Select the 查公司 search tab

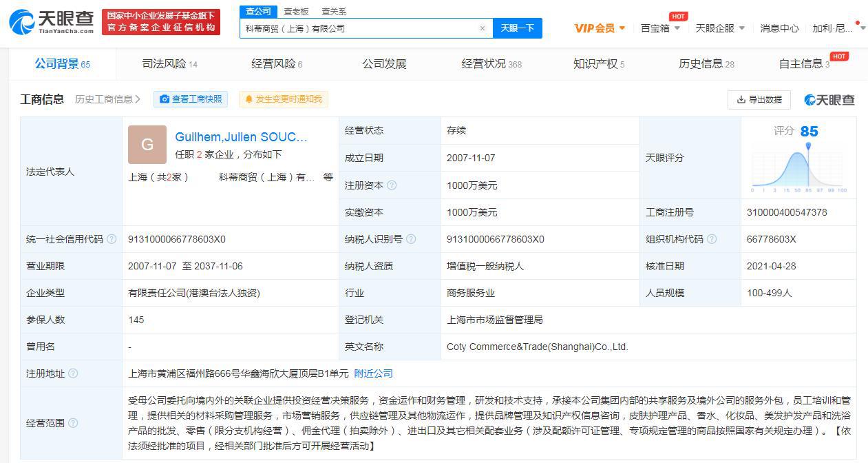point(259,11)
